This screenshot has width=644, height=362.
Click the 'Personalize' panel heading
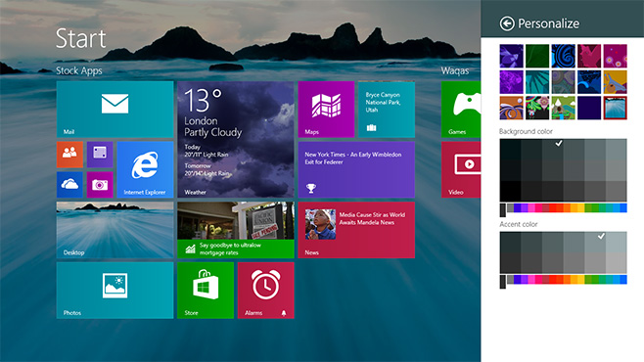[x=549, y=23]
